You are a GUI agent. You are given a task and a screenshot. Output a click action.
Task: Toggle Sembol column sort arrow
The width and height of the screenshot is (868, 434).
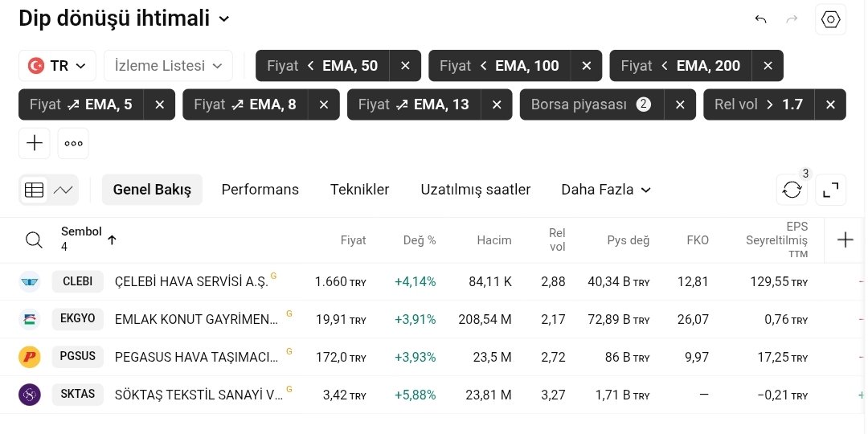click(112, 240)
